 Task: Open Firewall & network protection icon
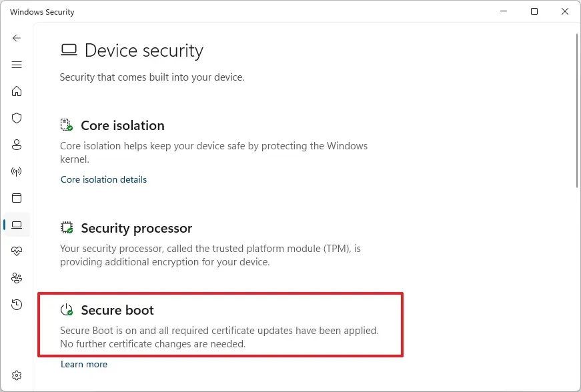point(16,171)
